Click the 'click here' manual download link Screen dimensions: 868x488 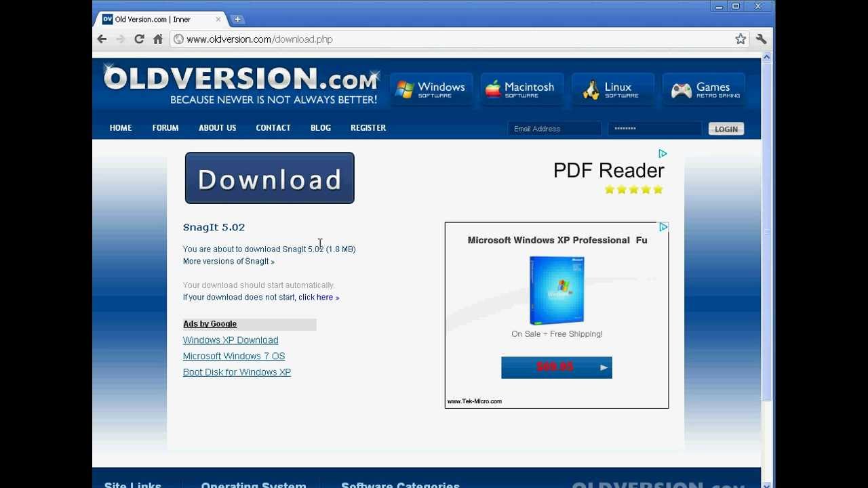(x=319, y=298)
